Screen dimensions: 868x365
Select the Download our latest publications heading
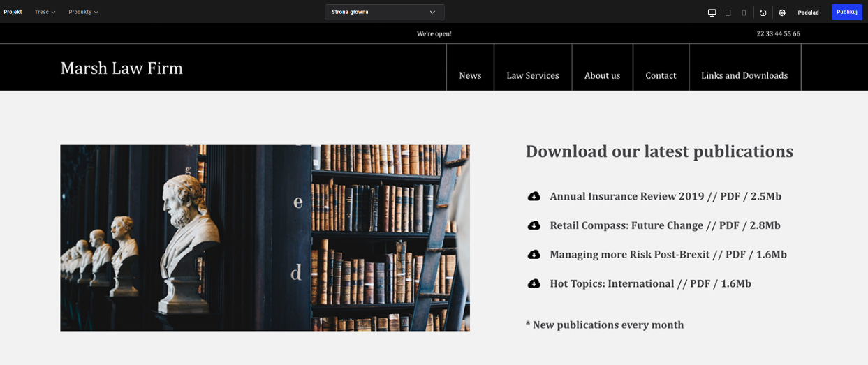(659, 151)
